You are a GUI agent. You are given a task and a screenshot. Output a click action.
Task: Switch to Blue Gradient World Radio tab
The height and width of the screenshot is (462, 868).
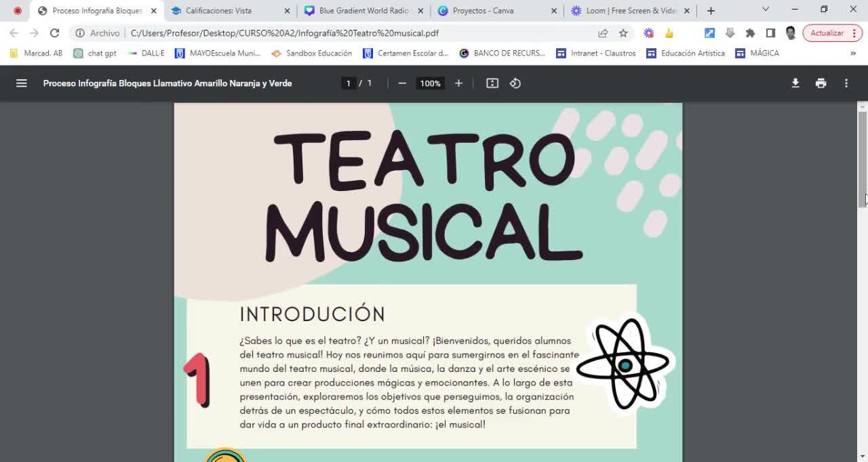(x=363, y=11)
